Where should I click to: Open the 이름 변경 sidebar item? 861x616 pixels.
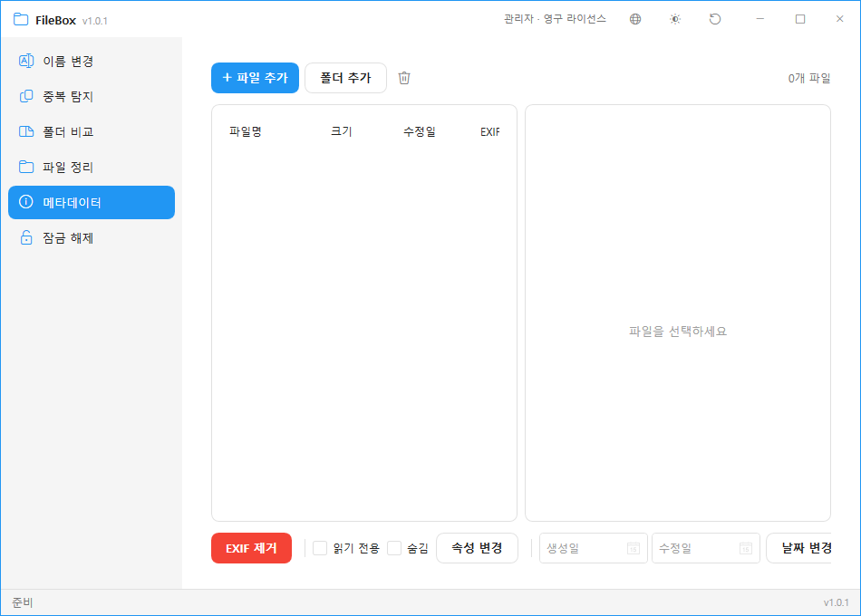pos(92,61)
